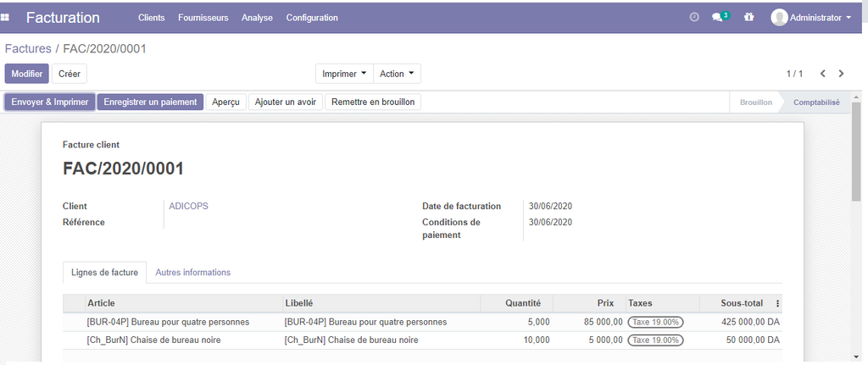Open the activities clock icon
This screenshot has width=868, height=365.
pos(694,17)
